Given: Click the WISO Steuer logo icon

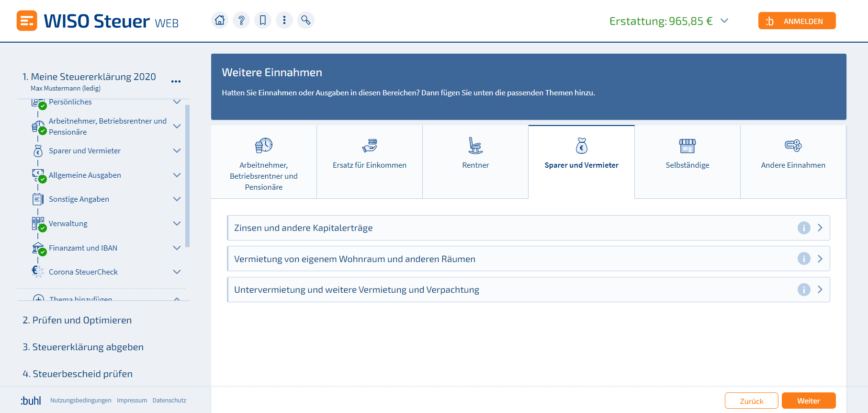Looking at the screenshot, I should (x=27, y=21).
